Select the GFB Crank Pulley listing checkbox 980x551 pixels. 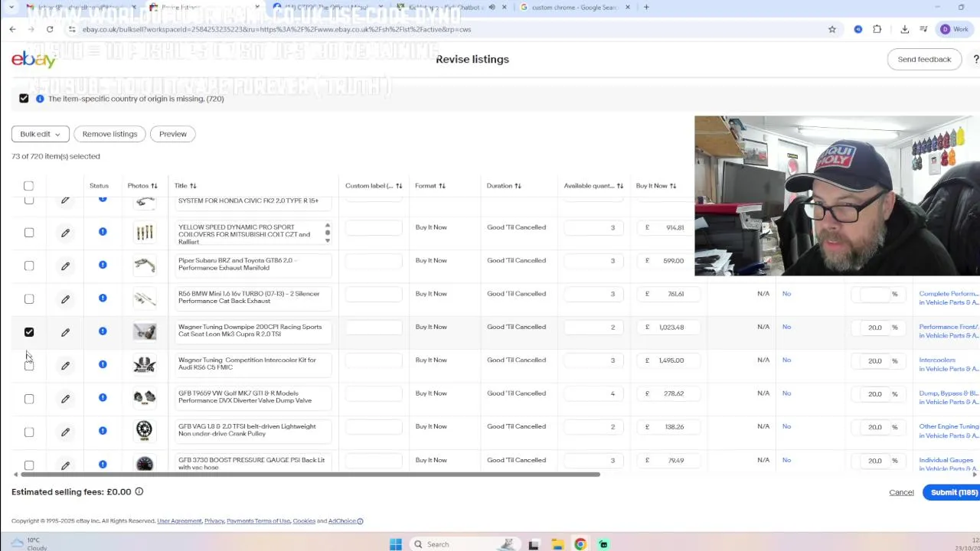[x=29, y=432]
